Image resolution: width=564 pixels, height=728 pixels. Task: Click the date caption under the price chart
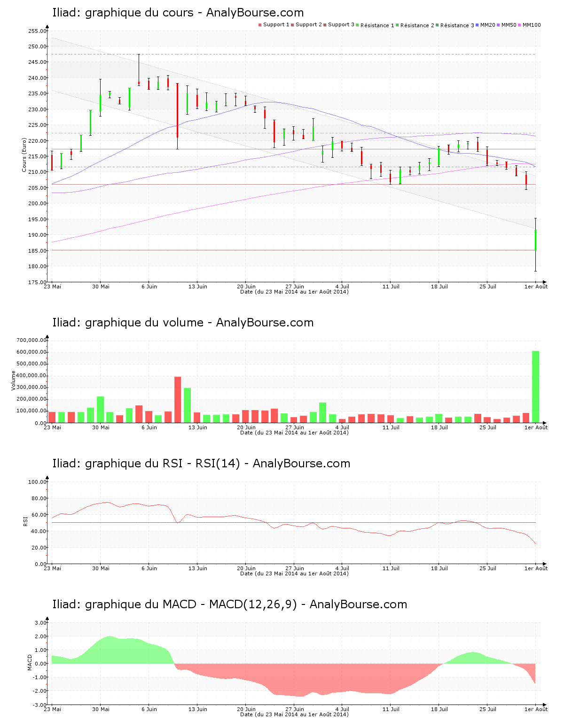coord(294,292)
